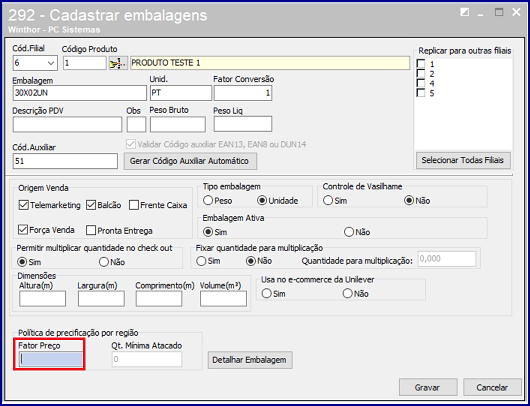
Task: Click the Unid. field containing PT
Action: click(x=181, y=93)
